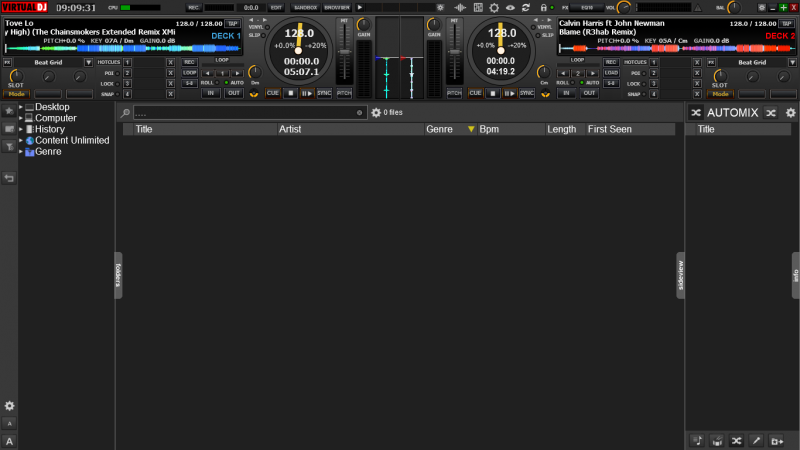
Task: Click loop IN button on Deck 1
Action: [210, 93]
